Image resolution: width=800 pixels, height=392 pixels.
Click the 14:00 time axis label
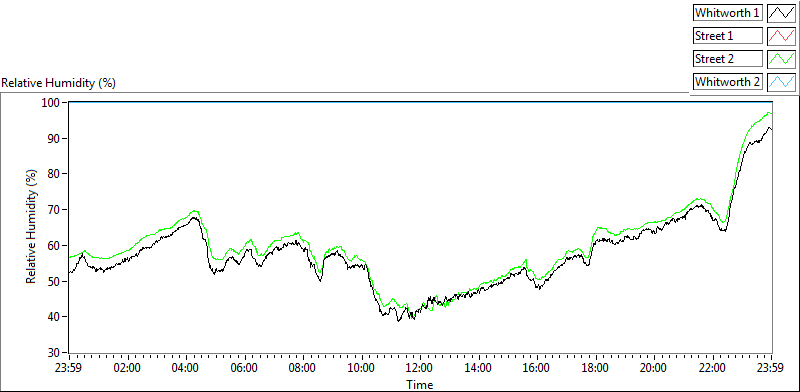click(479, 367)
